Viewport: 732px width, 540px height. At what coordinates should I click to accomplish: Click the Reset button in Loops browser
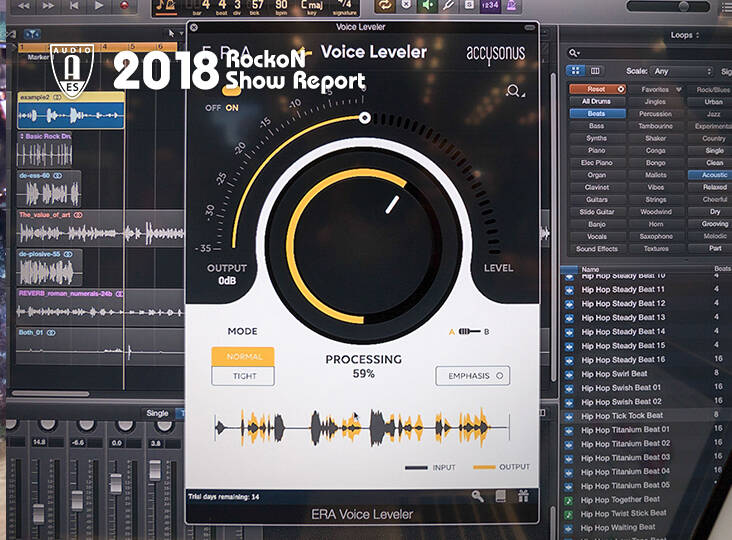(x=597, y=89)
